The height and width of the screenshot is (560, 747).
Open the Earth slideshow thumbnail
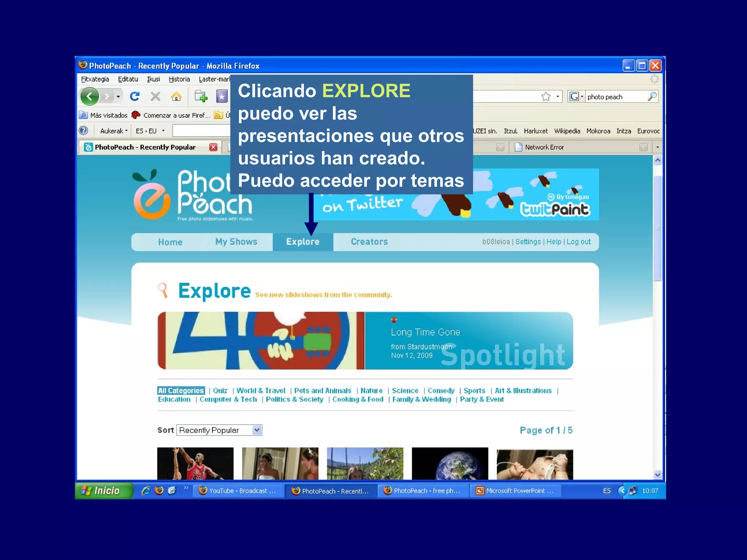tap(450, 463)
